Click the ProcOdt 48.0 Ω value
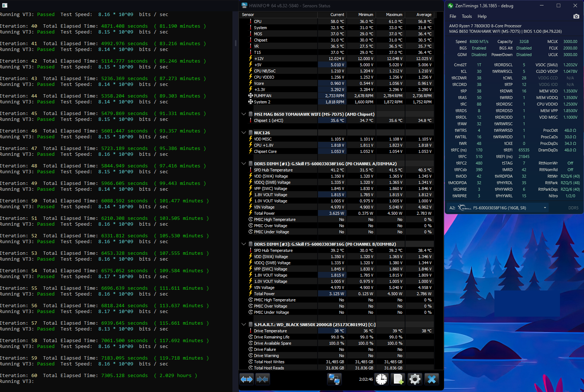 click(x=570, y=130)
